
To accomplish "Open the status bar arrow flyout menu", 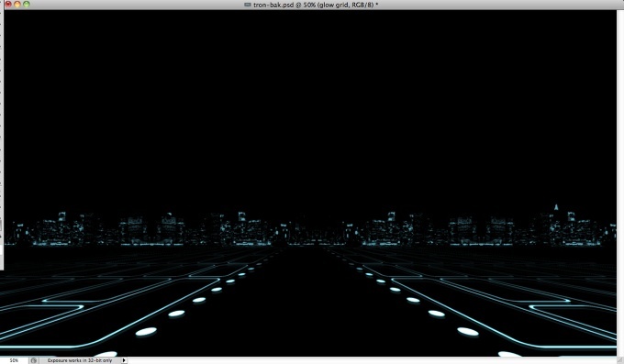I will tap(124, 360).
